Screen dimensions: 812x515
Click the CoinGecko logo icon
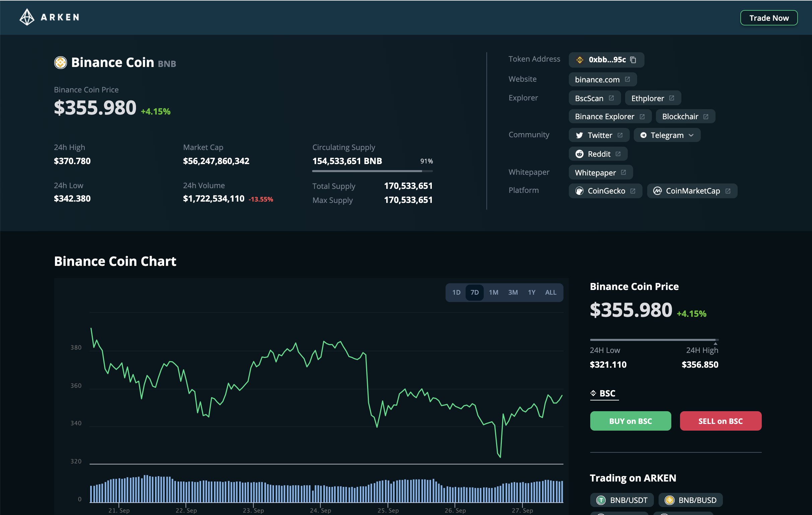(x=579, y=191)
